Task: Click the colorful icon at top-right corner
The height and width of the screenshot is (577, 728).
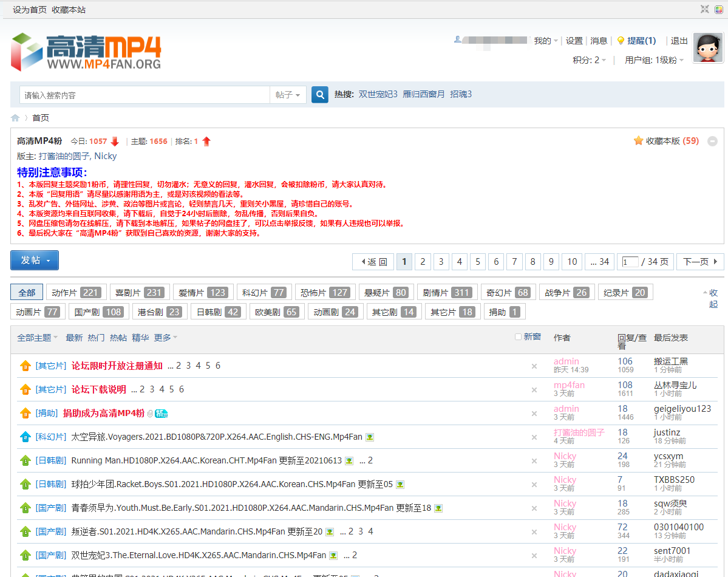Action: [x=719, y=9]
